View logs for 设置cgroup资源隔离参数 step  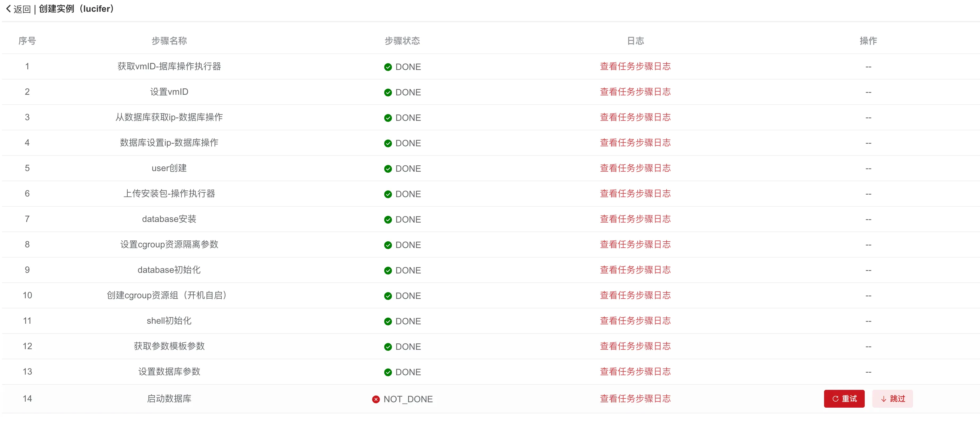pos(635,245)
